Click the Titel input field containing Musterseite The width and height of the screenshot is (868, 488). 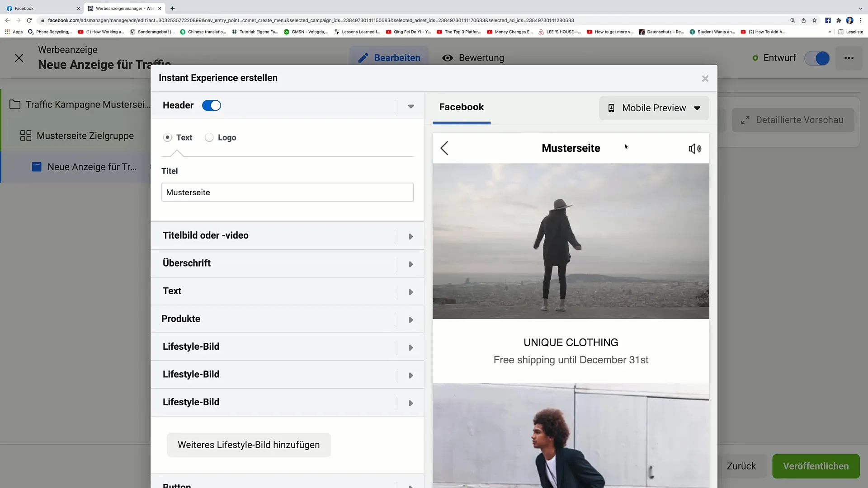tap(287, 192)
